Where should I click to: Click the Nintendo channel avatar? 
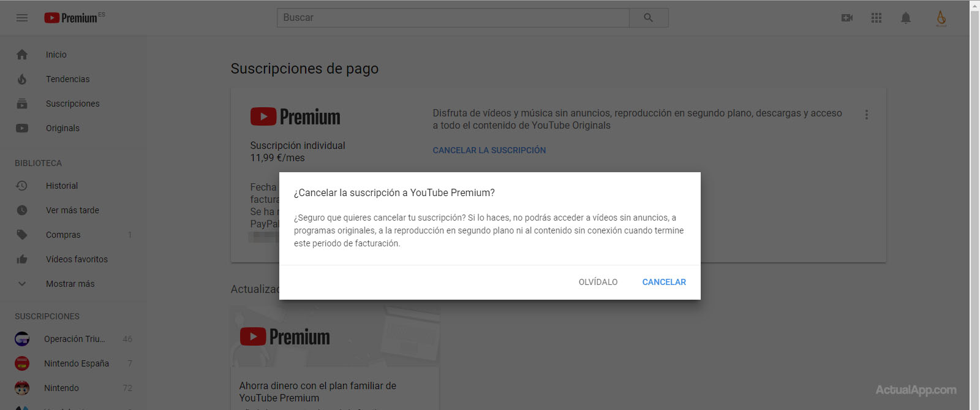pos(22,388)
